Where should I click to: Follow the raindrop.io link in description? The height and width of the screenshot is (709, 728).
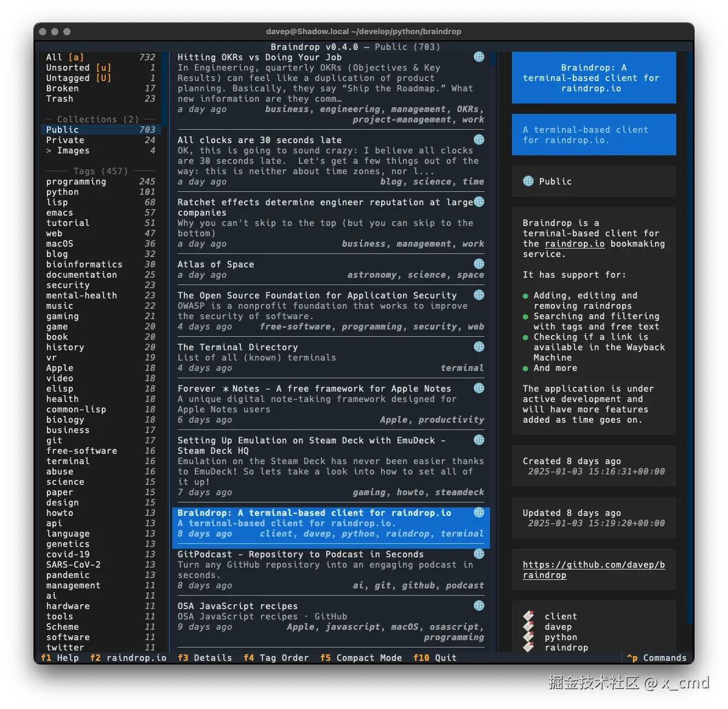(575, 244)
